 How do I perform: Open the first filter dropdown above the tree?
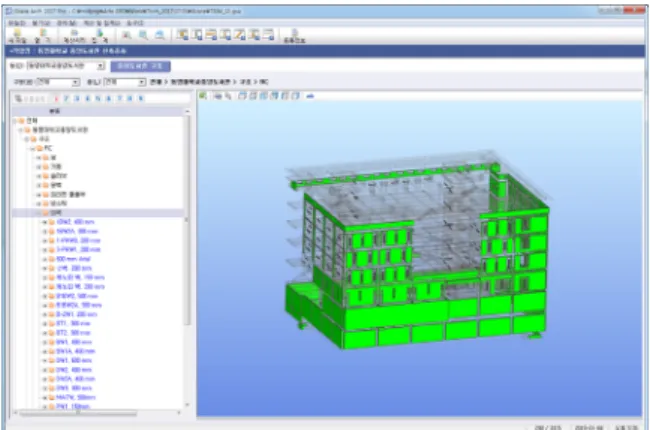tap(58, 82)
